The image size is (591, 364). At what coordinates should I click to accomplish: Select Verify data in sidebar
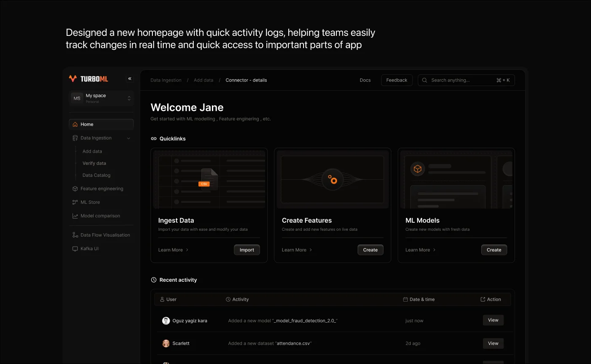[x=94, y=163]
